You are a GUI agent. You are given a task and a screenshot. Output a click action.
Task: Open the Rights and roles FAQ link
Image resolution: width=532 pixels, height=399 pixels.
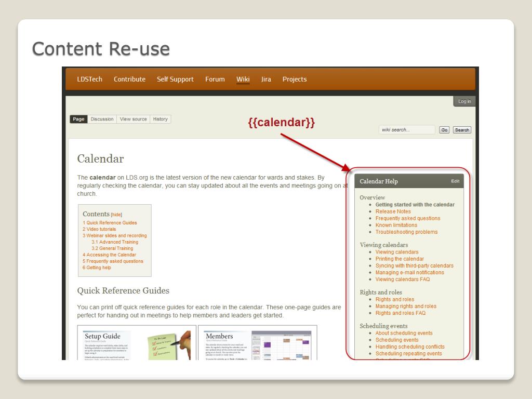401,313
